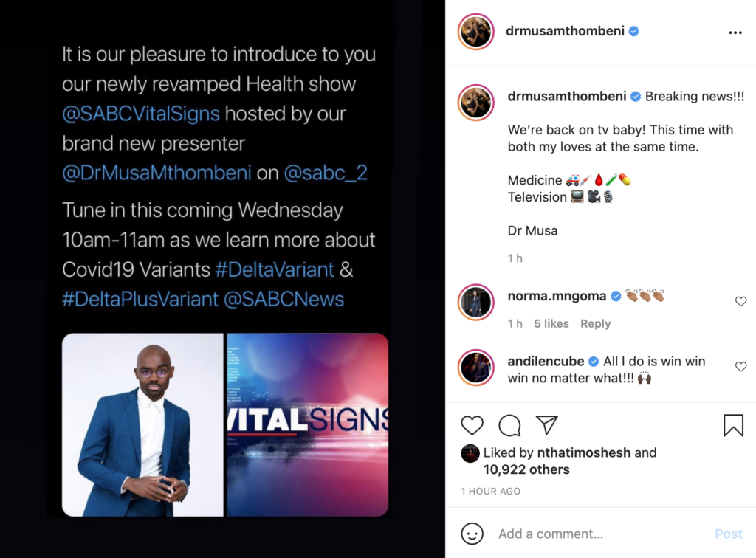756x558 pixels.
Task: Share post with paper plane icon
Action: click(547, 425)
